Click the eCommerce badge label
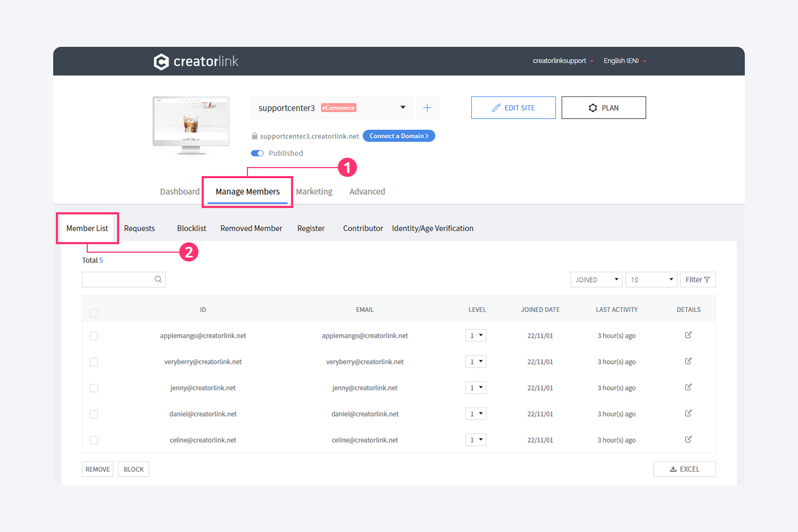This screenshot has height=532, width=798. pyautogui.click(x=338, y=108)
